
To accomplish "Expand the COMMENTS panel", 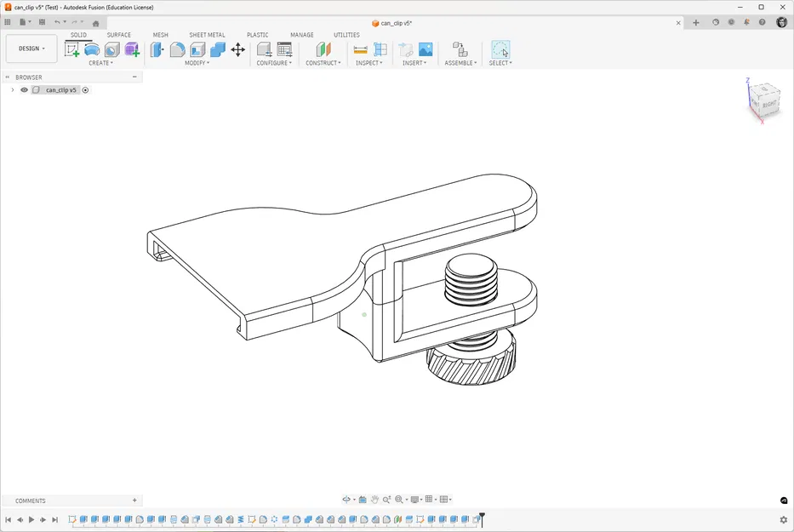I will click(x=134, y=500).
